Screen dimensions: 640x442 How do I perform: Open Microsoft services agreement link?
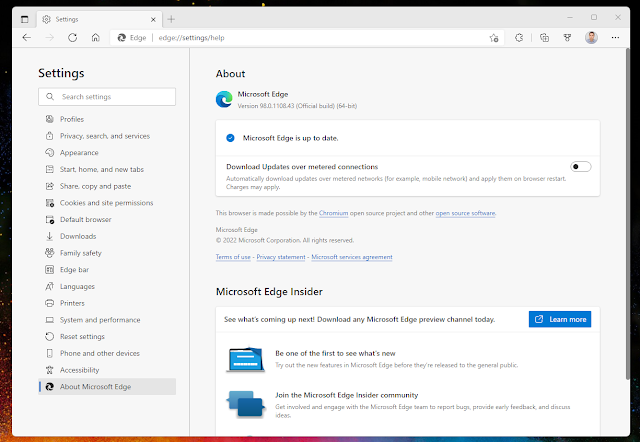352,257
